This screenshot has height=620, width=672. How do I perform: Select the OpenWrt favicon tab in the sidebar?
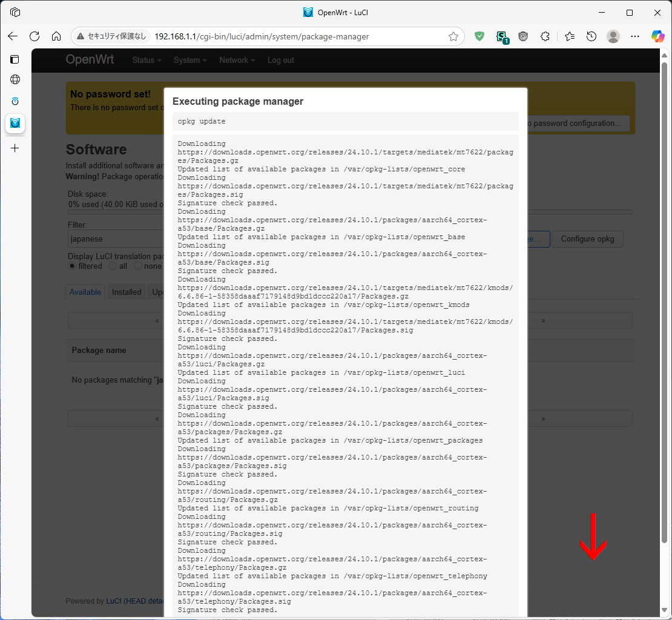[15, 124]
